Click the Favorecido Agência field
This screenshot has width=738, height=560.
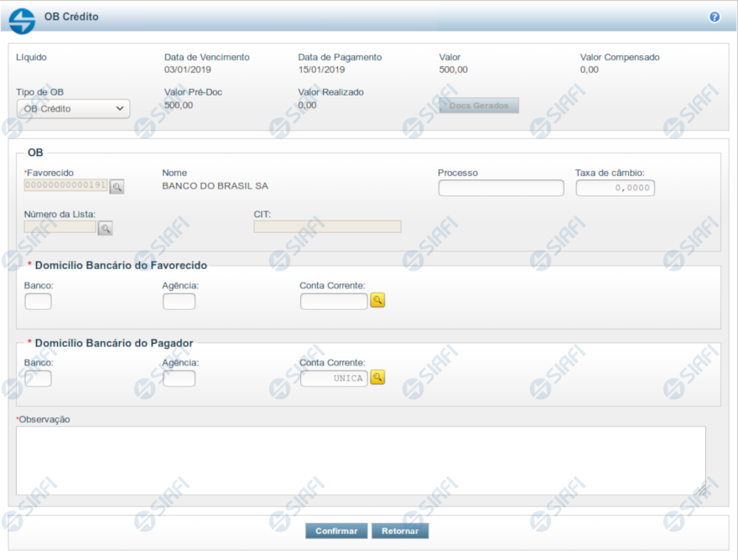[179, 301]
